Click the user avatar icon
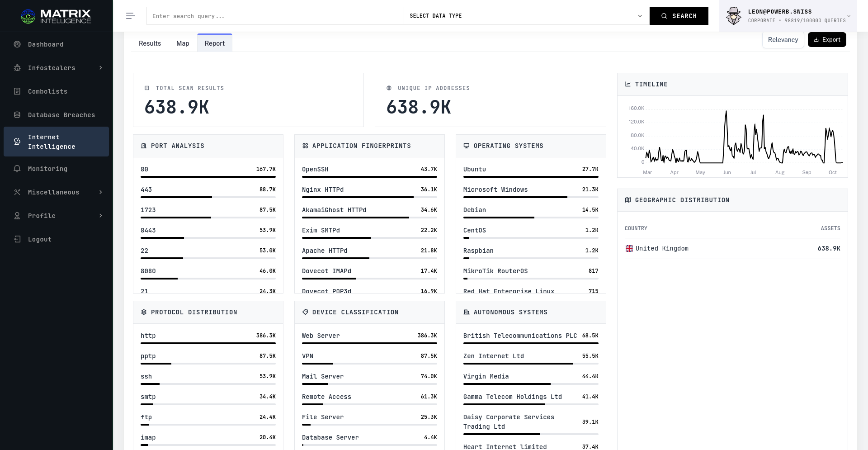868x450 pixels. pos(733,16)
